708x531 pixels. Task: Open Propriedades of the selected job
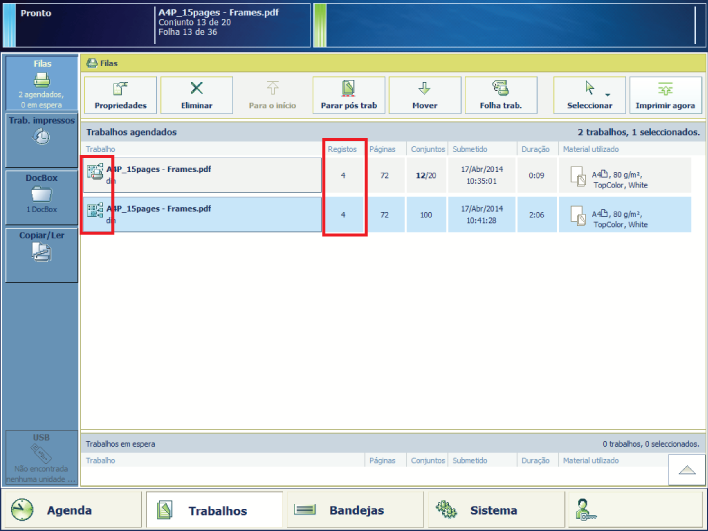click(120, 95)
